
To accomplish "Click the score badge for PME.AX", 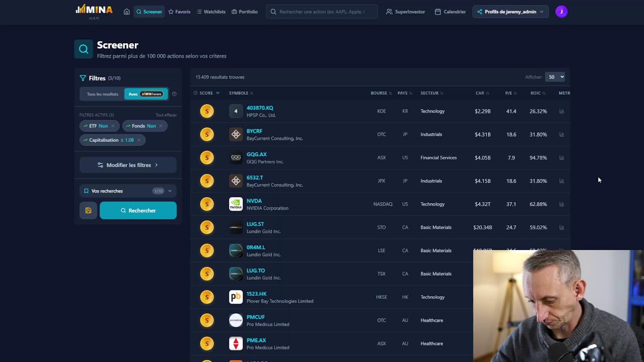I will (207, 343).
